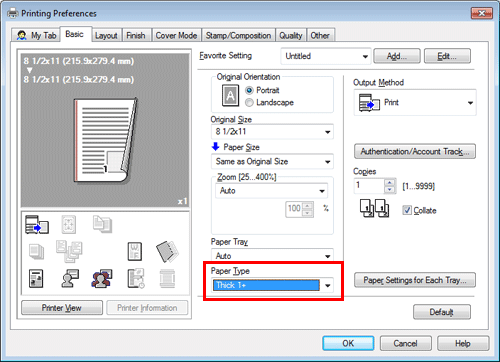Toggle the Collate checkbox
500x362 pixels.
(x=407, y=210)
